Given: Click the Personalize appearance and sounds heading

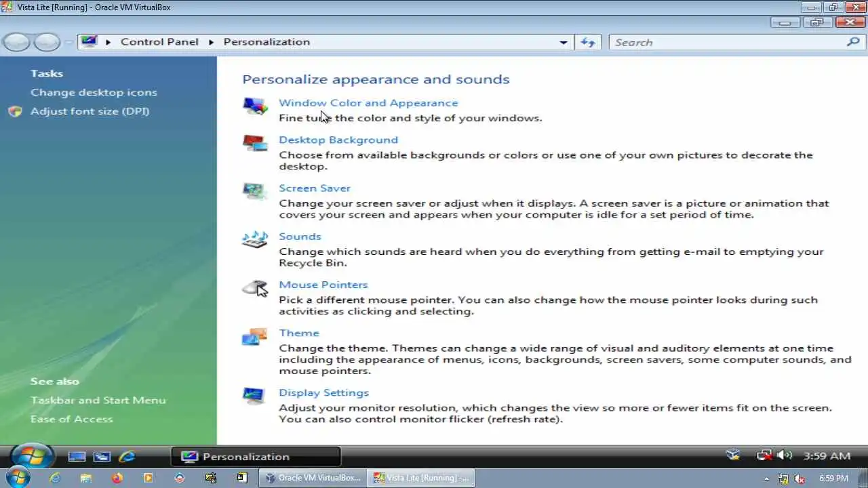Looking at the screenshot, I should pyautogui.click(x=376, y=79).
